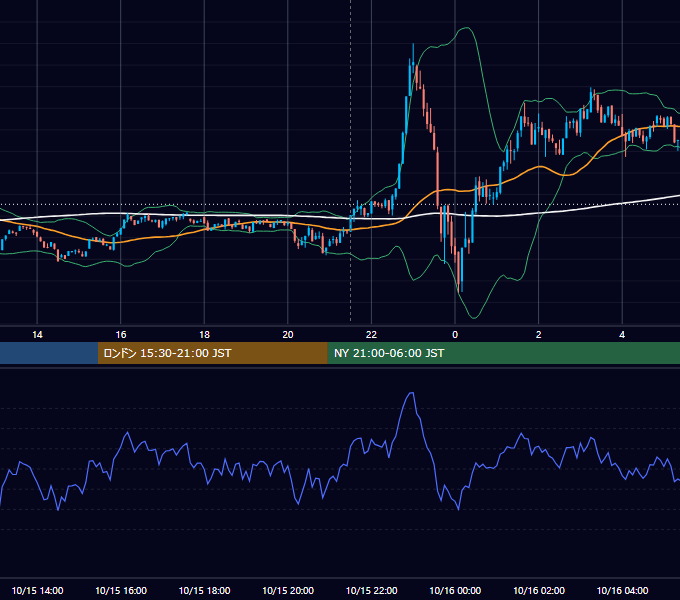Click the 10/16 02:00 date label

coord(539,590)
